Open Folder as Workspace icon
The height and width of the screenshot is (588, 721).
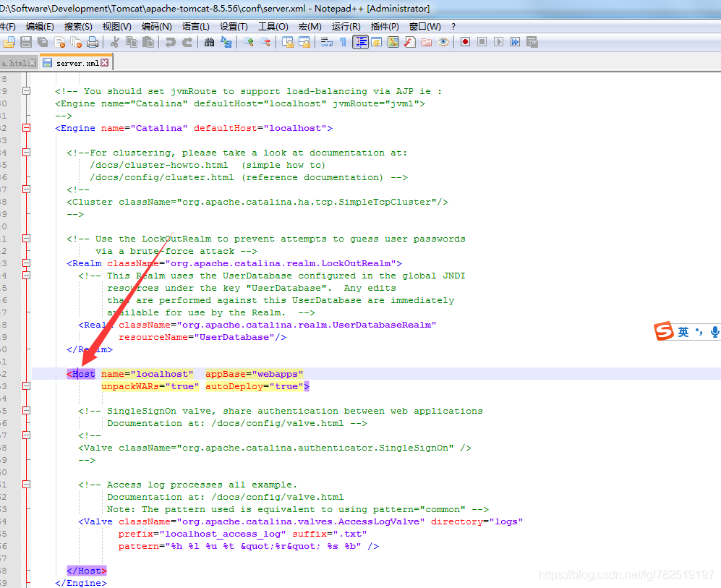click(x=427, y=42)
